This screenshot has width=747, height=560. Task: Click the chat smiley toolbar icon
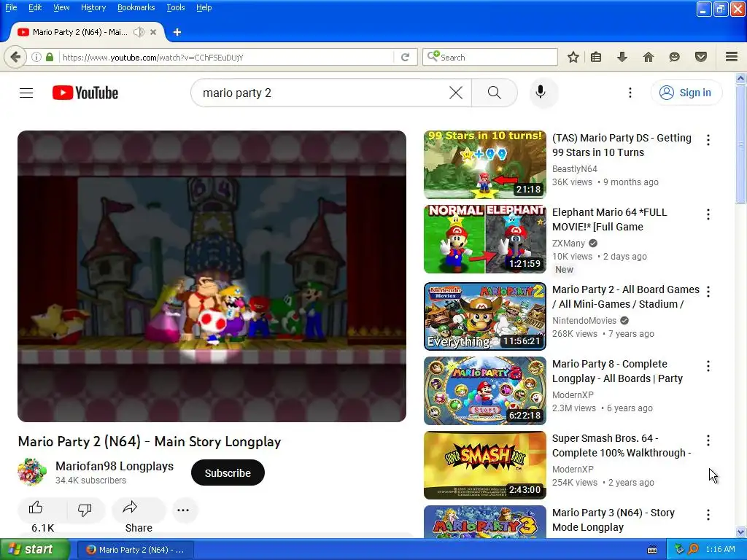click(675, 57)
